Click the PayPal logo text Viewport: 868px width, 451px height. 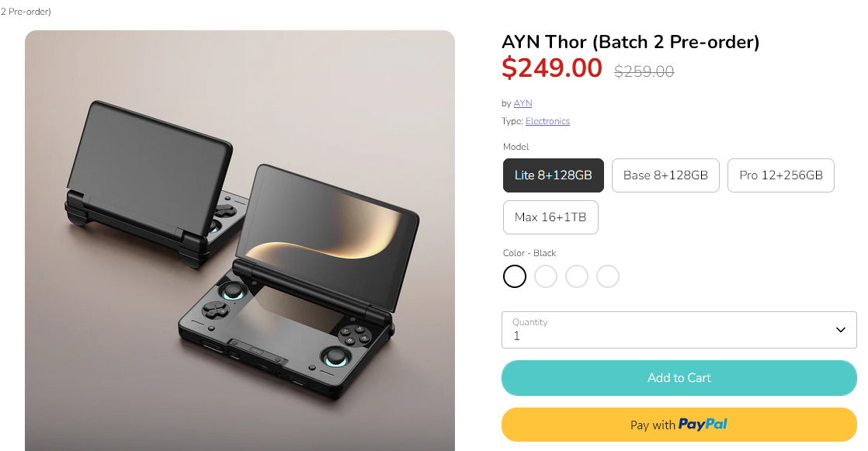click(x=703, y=425)
